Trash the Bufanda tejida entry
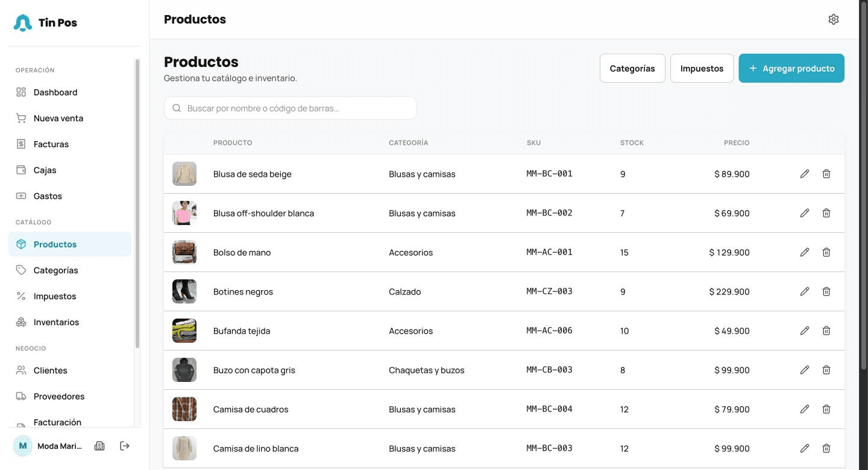868x470 pixels. (x=826, y=331)
